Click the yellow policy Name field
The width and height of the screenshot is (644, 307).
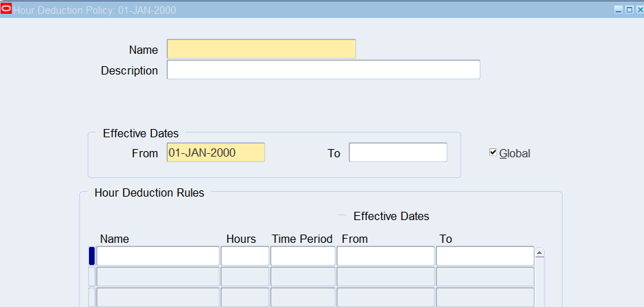(261, 50)
